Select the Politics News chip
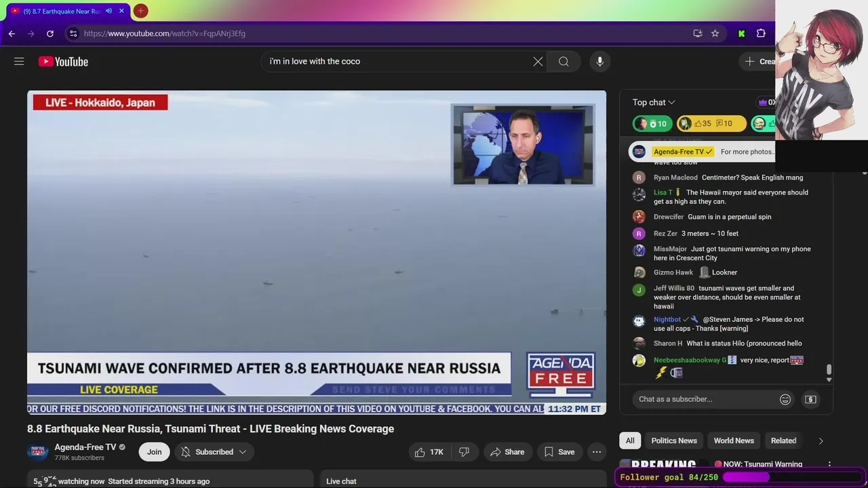 coord(674,441)
